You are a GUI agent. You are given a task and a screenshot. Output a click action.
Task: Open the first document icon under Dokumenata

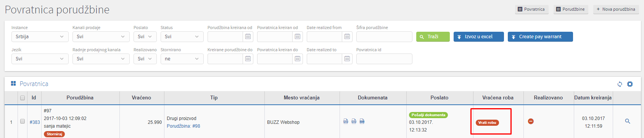(x=346, y=121)
